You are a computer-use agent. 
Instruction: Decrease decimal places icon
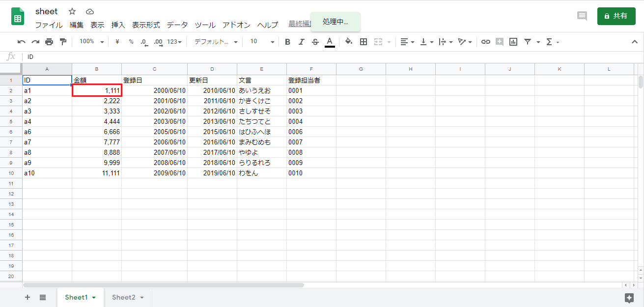(144, 42)
